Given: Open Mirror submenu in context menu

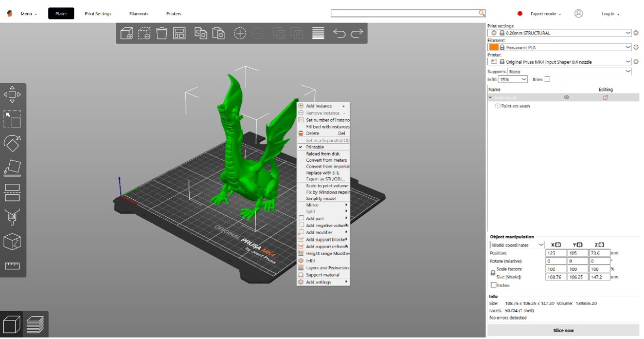Looking at the screenshot, I should point(324,205).
